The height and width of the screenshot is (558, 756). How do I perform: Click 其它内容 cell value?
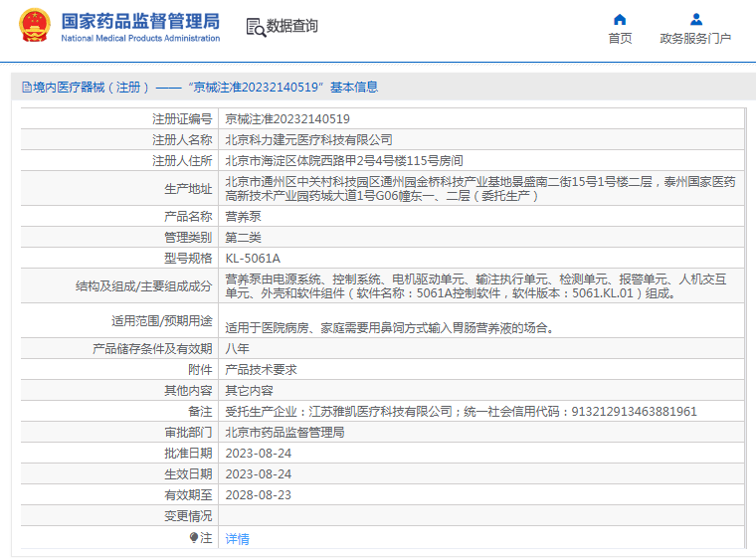click(250, 391)
